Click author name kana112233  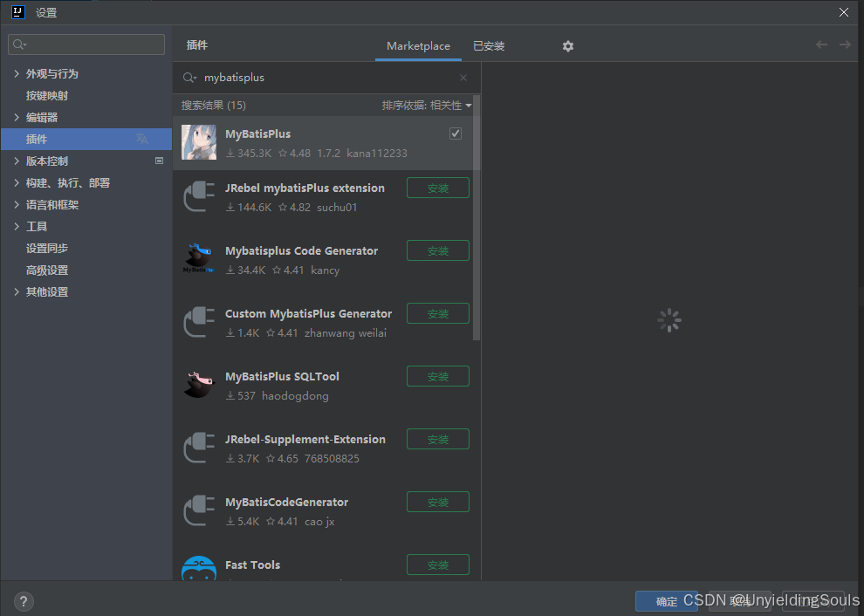click(x=377, y=154)
